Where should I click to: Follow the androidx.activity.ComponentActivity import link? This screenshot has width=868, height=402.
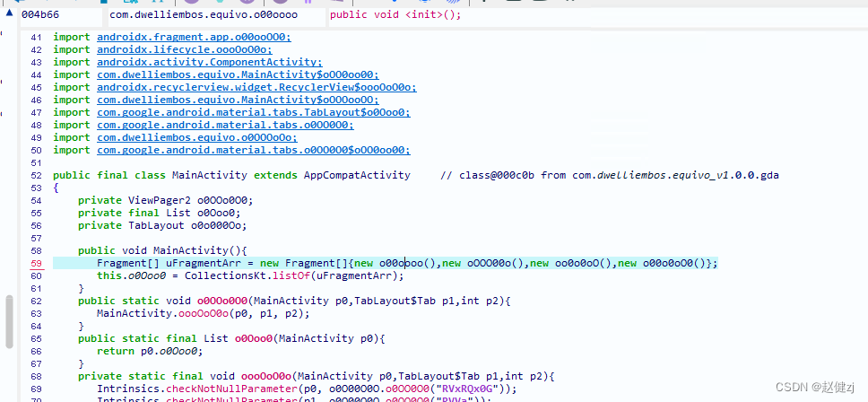click(210, 62)
